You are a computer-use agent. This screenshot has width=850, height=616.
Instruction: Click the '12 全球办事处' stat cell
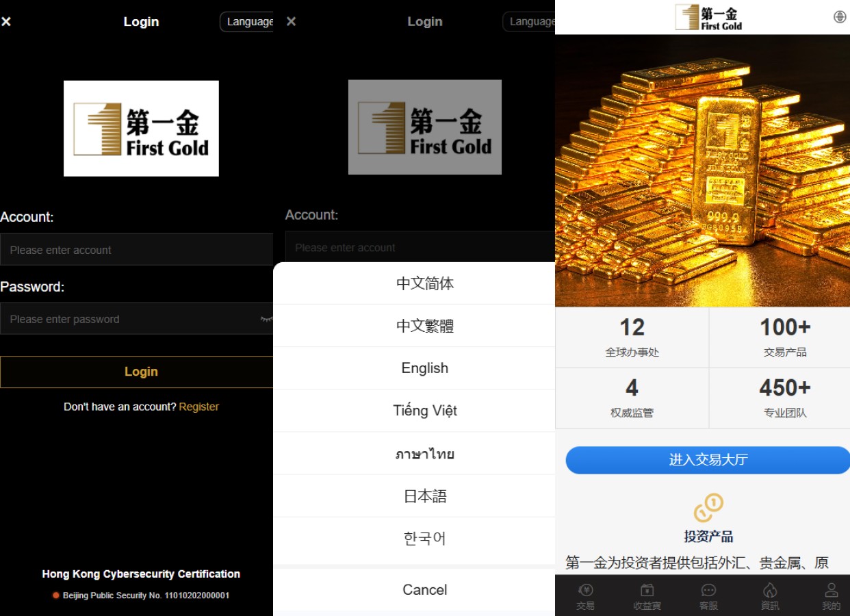pos(632,337)
